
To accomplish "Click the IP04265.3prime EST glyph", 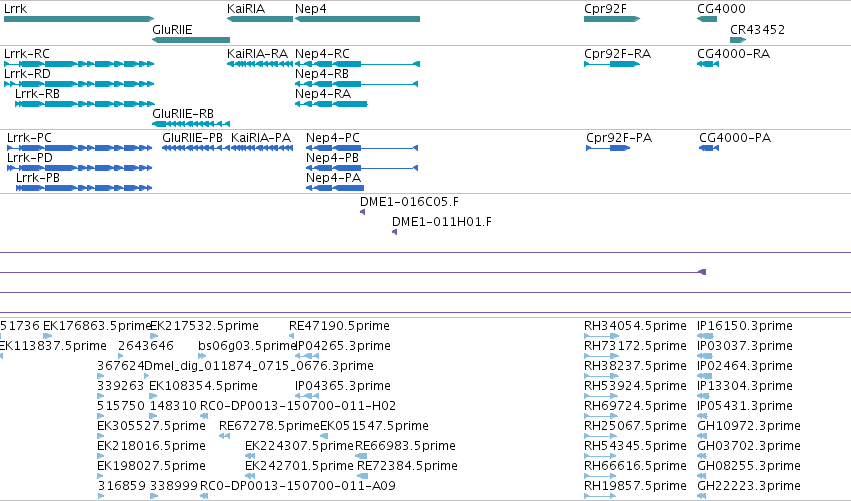I will tap(307, 356).
